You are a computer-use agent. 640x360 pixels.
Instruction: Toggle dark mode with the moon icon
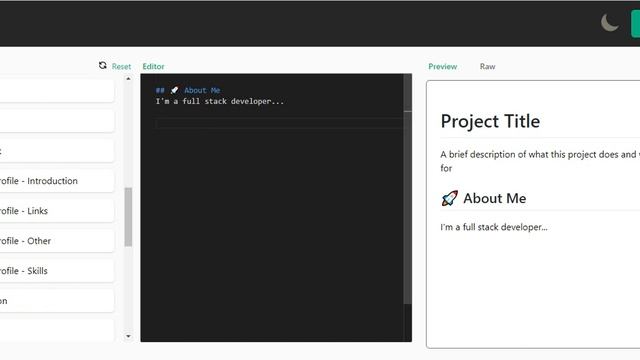[x=609, y=23]
